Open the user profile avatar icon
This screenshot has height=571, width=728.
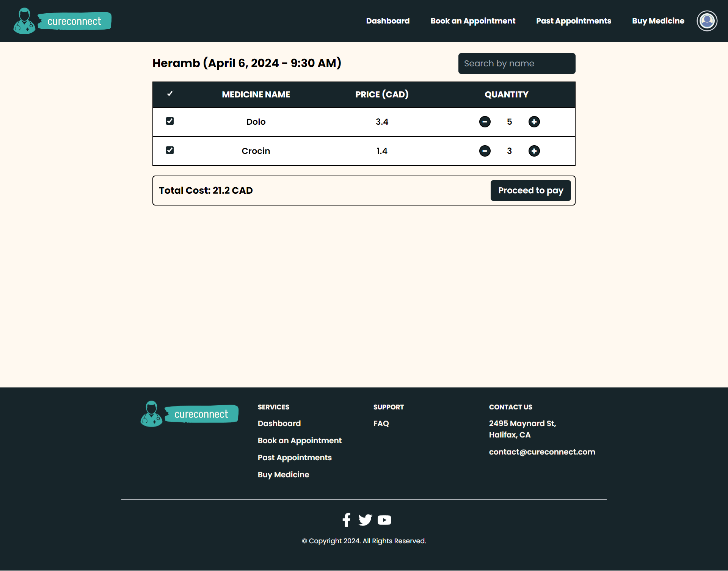pyautogui.click(x=707, y=21)
